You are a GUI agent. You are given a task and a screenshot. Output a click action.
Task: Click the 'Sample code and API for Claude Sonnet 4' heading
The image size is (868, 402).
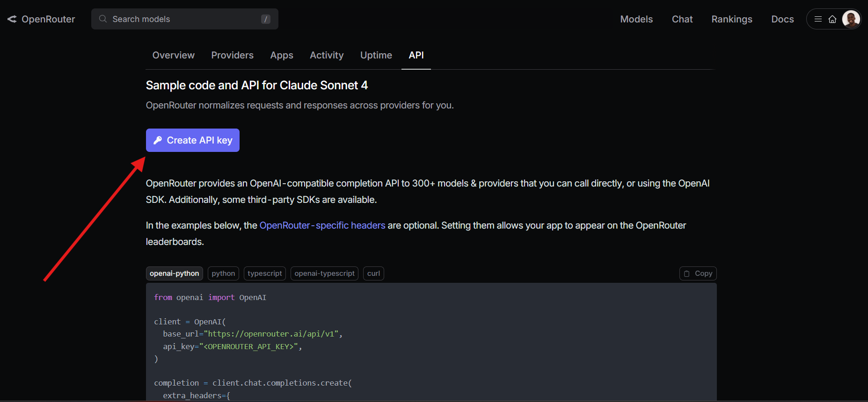coord(257,85)
